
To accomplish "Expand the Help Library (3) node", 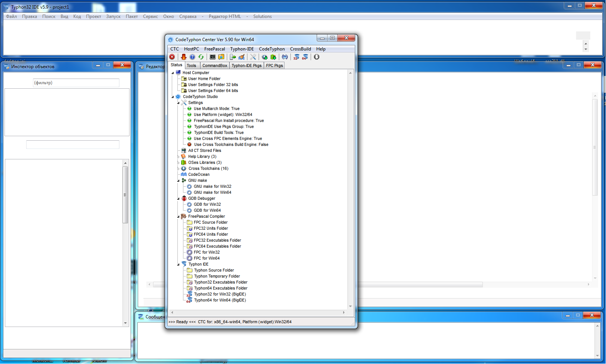I will (x=178, y=157).
